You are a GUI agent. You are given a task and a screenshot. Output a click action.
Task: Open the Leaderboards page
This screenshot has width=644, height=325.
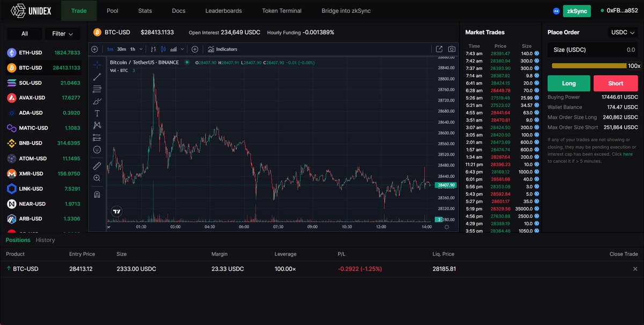pyautogui.click(x=223, y=10)
